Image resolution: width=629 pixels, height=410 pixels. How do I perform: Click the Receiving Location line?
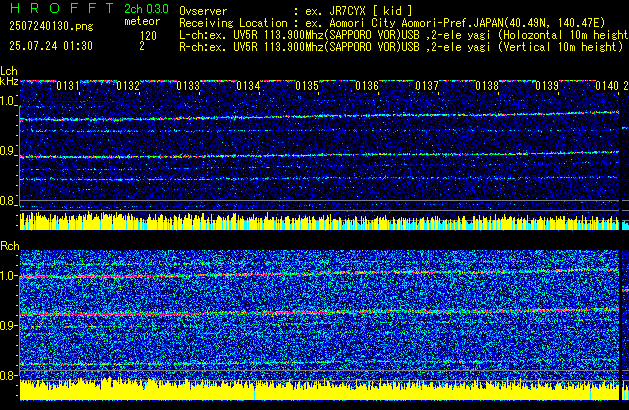click(x=392, y=23)
